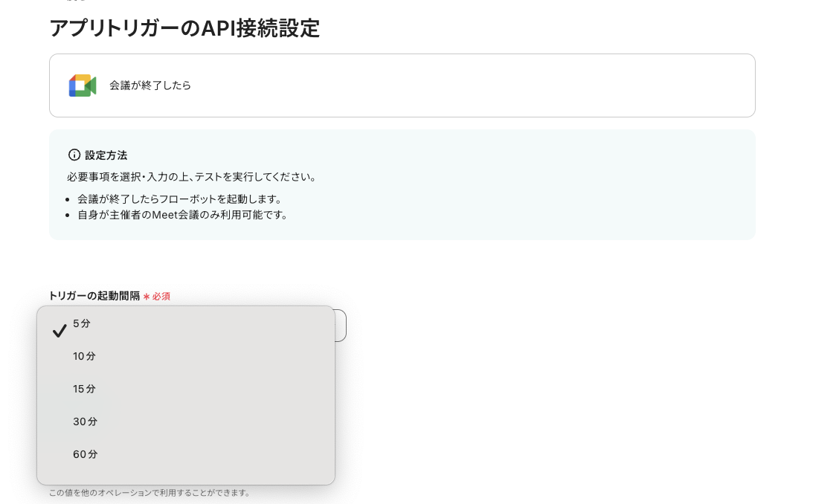This screenshot has height=504, width=839.
Task: Select the 5分 interval option
Action: (x=186, y=323)
